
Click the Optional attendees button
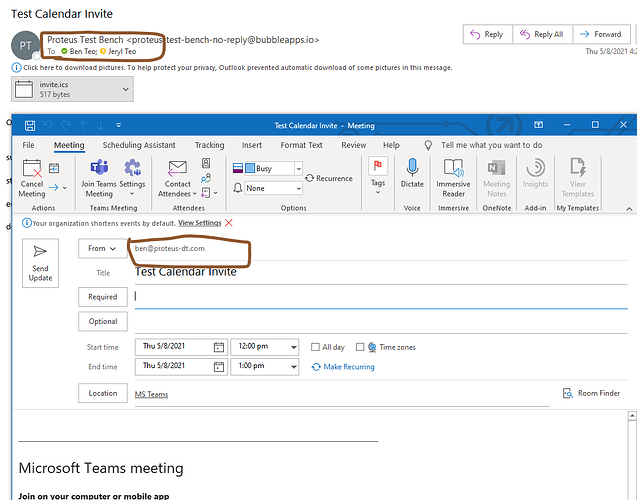pos(103,321)
